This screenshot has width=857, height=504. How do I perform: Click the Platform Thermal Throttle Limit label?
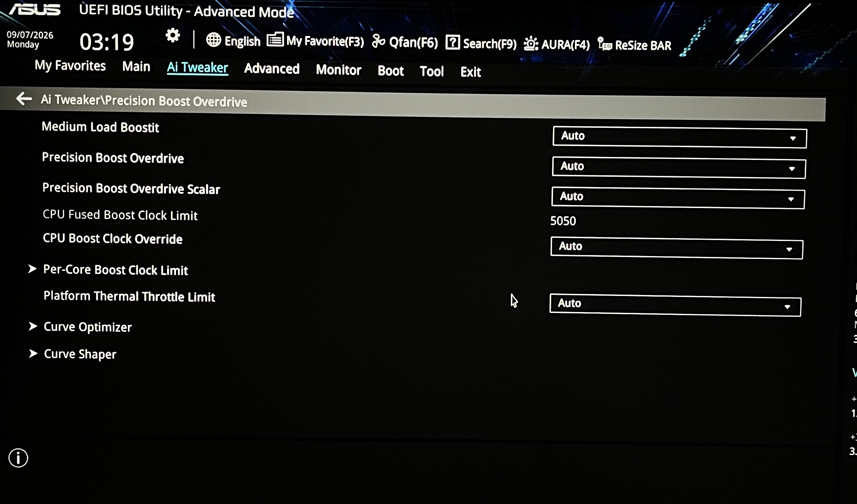(x=129, y=296)
